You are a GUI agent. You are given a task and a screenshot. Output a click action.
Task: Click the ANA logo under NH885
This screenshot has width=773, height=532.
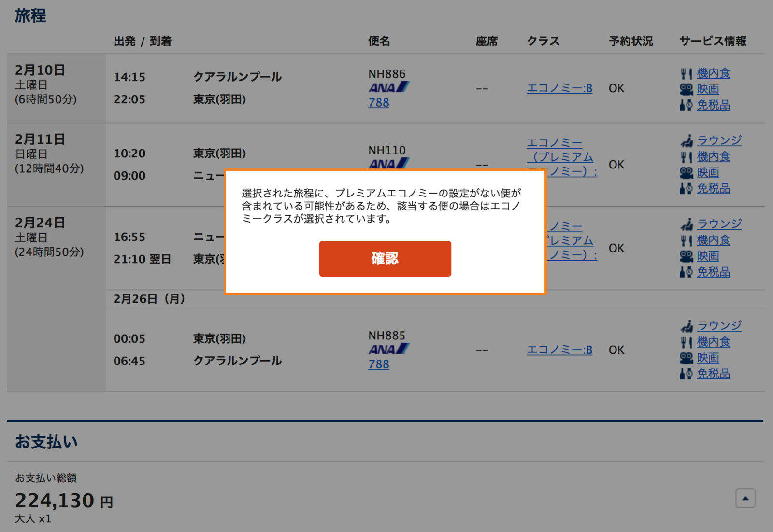pyautogui.click(x=389, y=349)
